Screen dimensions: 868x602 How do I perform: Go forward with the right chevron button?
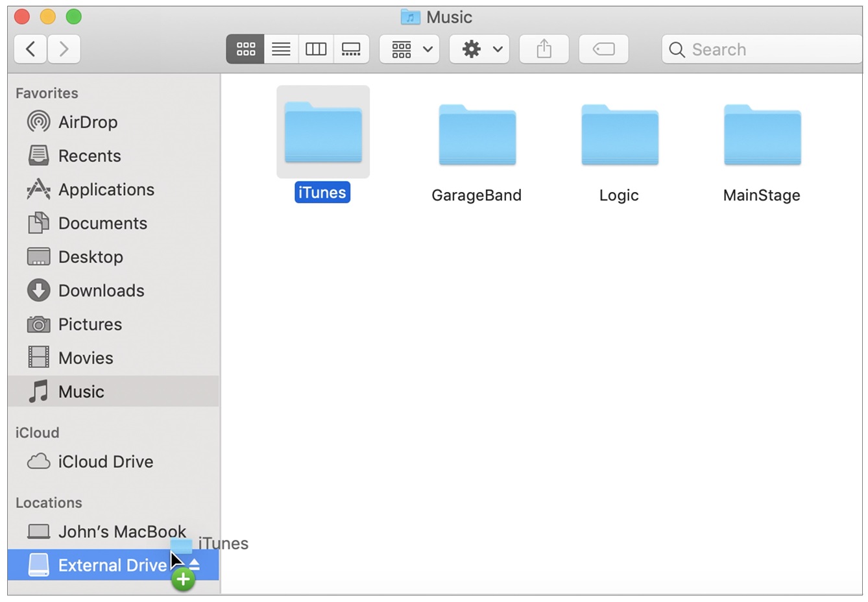64,49
